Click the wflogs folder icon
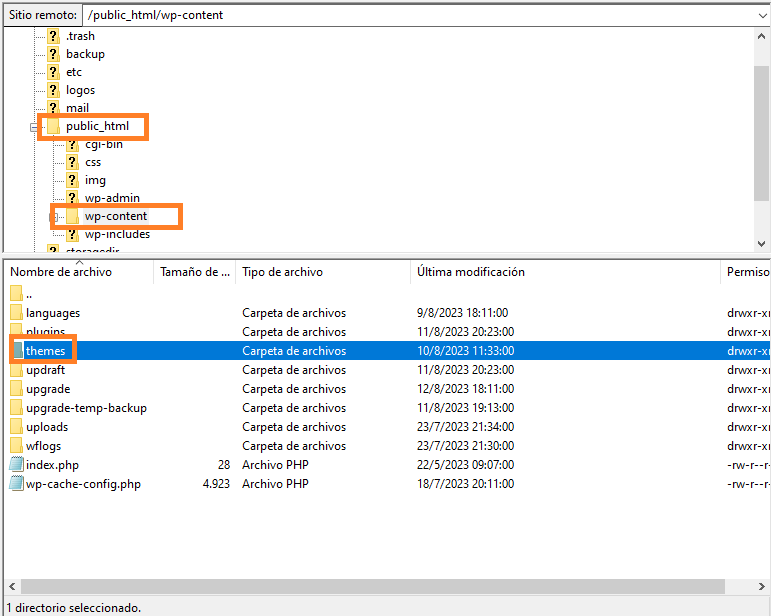Screen dimensions: 771x616 (16, 446)
